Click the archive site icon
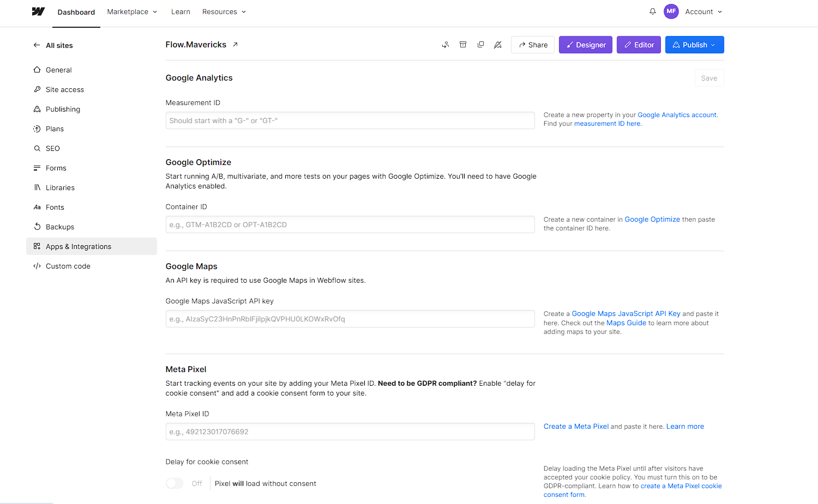Viewport: 818px width, 504px height. [x=463, y=45]
